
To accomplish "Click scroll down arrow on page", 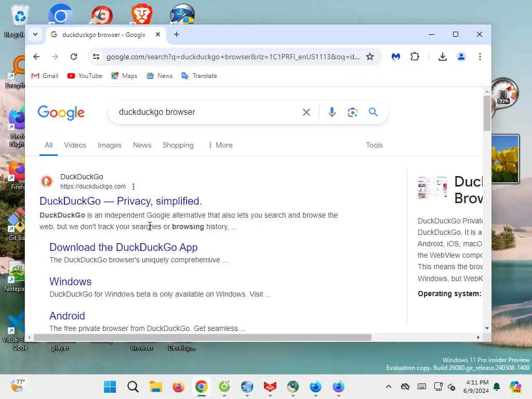I will coord(487,328).
